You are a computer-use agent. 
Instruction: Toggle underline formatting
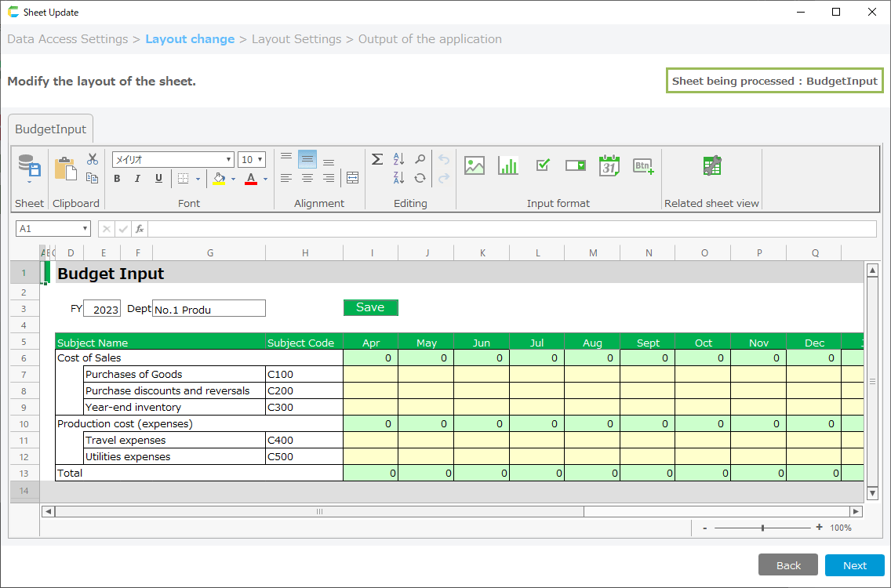(x=158, y=179)
